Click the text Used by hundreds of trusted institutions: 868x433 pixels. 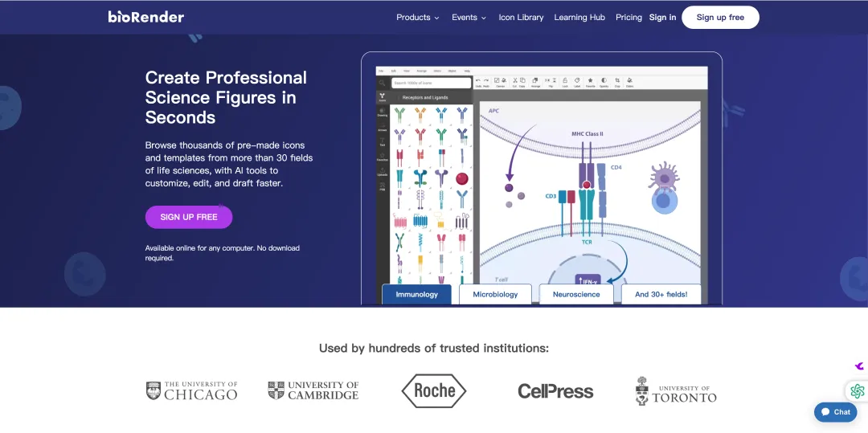434,348
